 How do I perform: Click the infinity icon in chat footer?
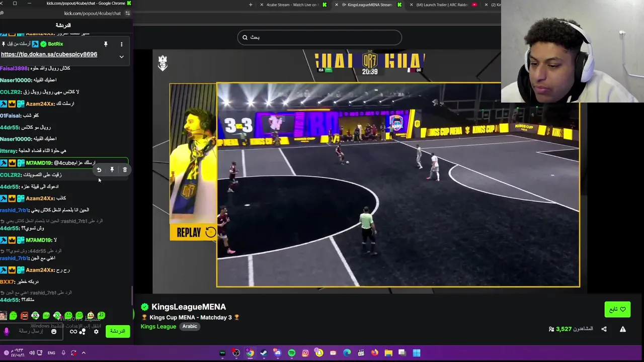[73, 332]
